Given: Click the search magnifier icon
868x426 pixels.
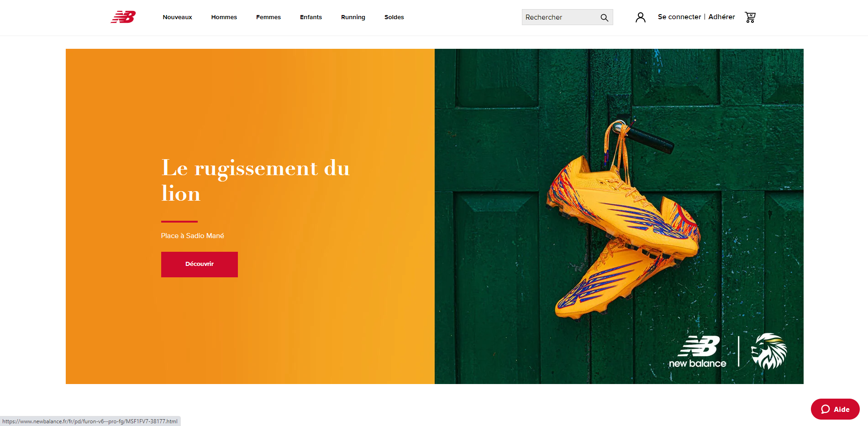Looking at the screenshot, I should 605,17.
